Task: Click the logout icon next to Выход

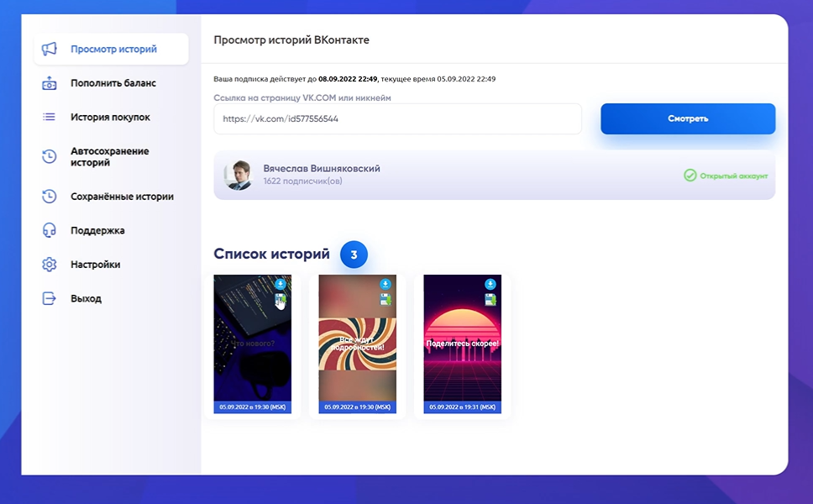Action: [x=50, y=298]
